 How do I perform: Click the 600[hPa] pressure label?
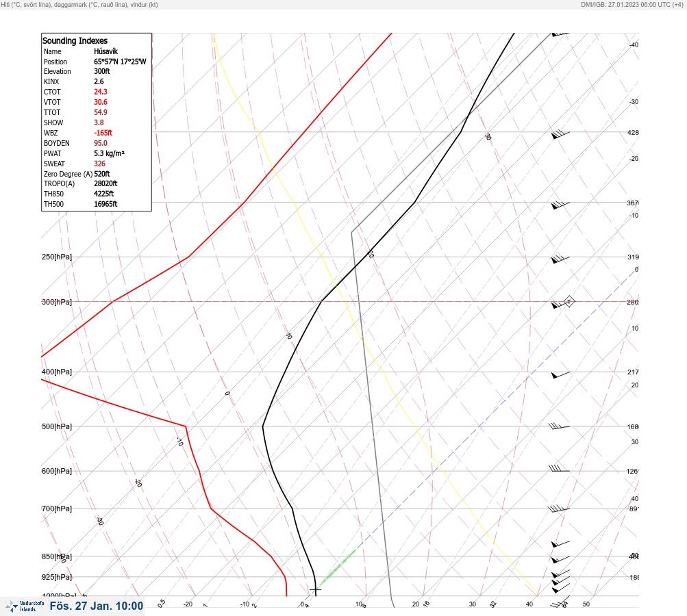pos(57,471)
